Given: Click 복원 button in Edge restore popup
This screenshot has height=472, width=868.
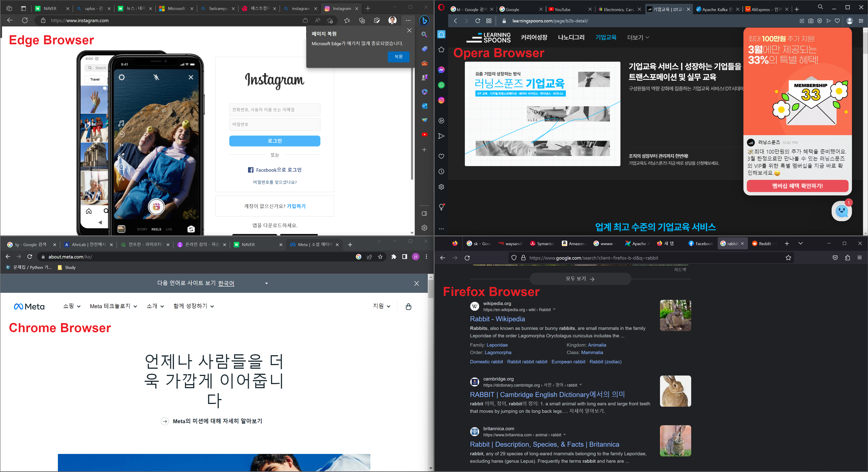Looking at the screenshot, I should [x=399, y=56].
